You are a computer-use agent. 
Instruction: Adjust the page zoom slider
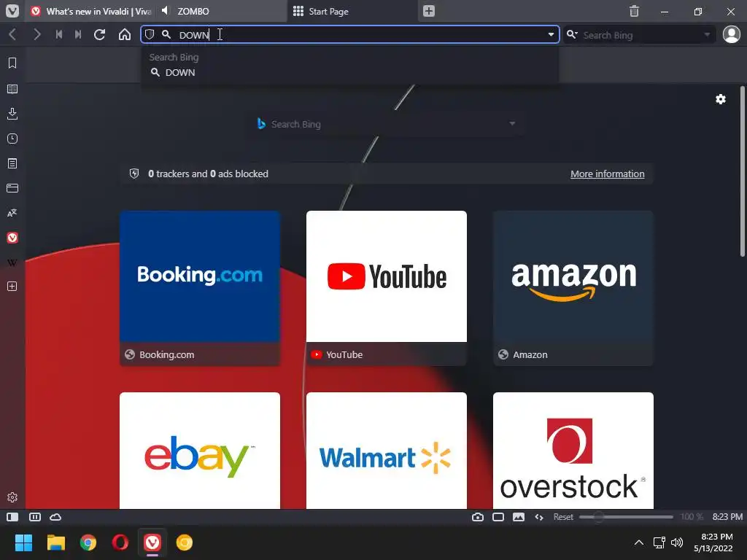coord(626,517)
